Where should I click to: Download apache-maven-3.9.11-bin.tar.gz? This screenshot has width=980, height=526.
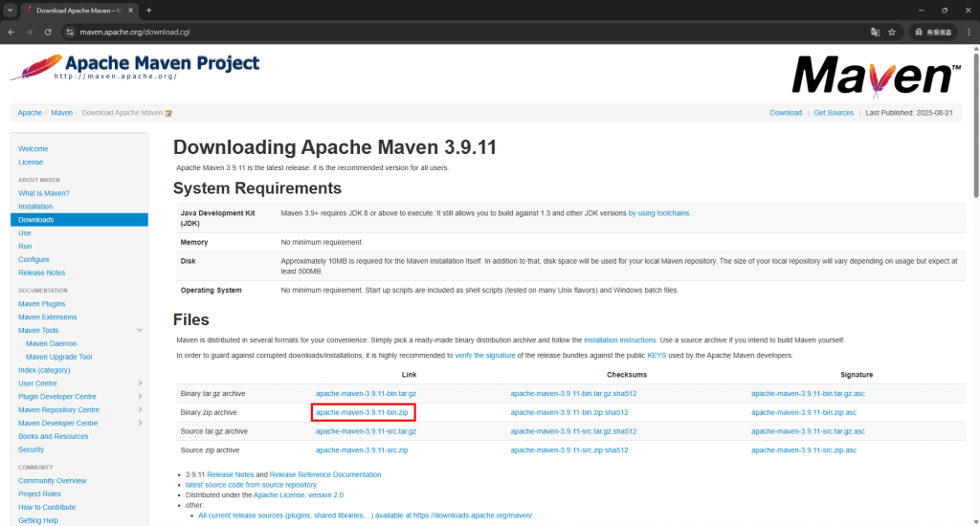point(366,394)
